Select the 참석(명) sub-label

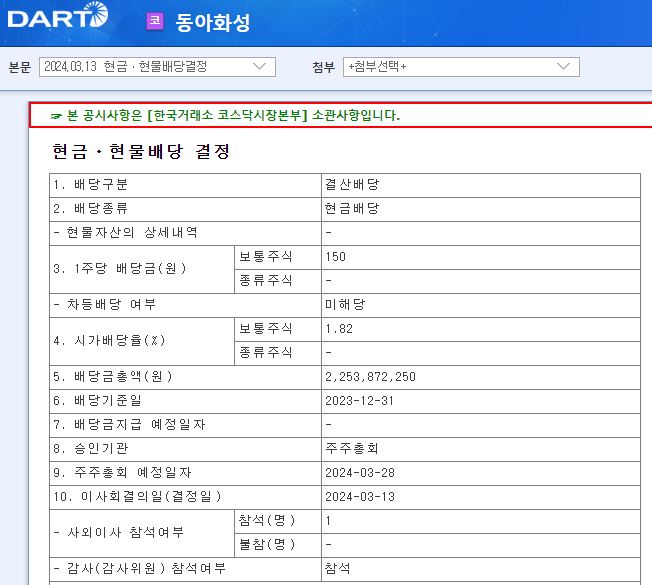click(267, 521)
